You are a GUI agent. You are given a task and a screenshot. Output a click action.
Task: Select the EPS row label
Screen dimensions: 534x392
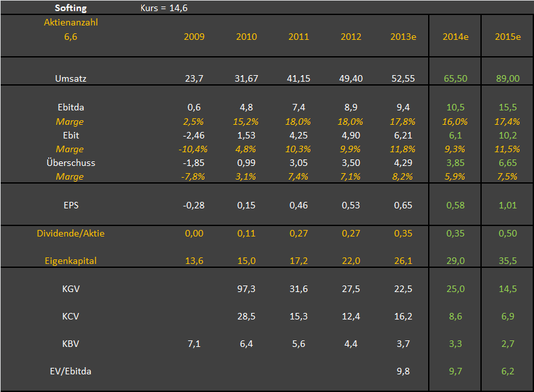click(70, 205)
